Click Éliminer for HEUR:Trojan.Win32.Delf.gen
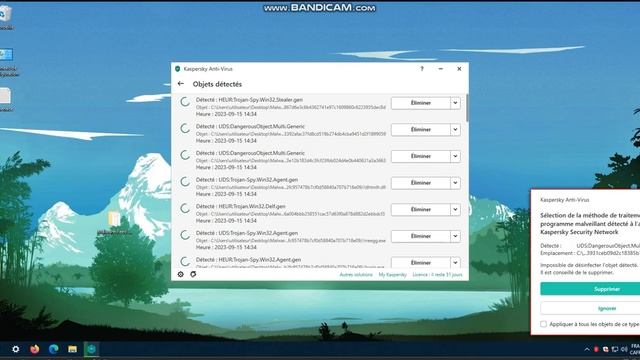The width and height of the screenshot is (640, 360). 421,209
